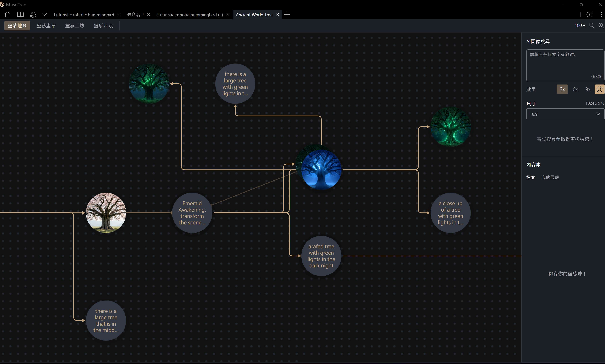Open the 16:9 size dropdown
The height and width of the screenshot is (364, 605).
[565, 114]
